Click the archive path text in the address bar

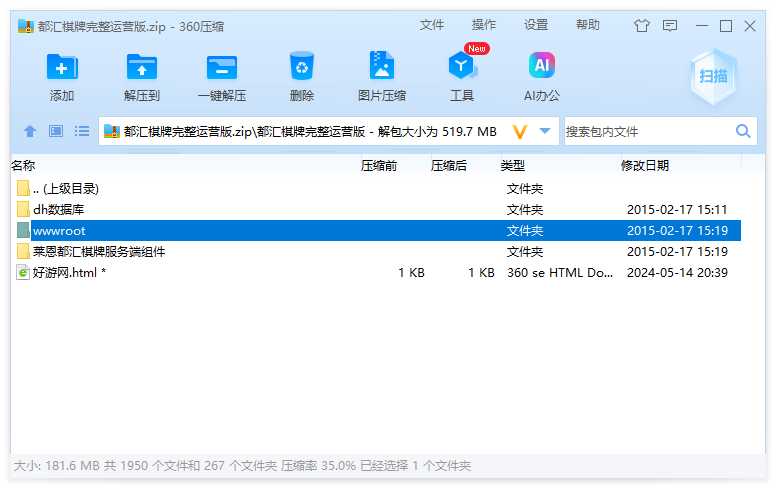point(310,132)
